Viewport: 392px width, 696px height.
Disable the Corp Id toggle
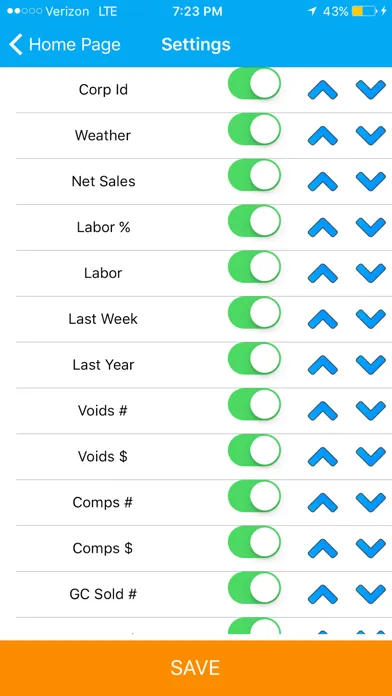254,83
